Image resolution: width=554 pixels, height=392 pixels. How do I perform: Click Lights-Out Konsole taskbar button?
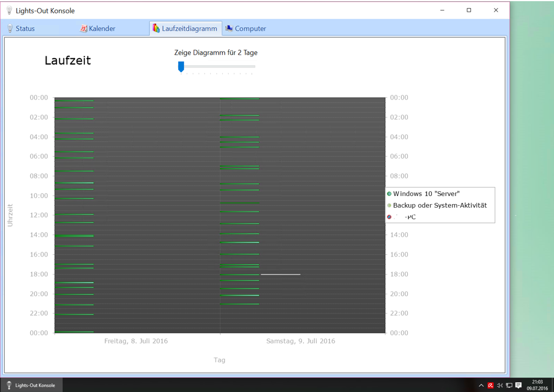[x=31, y=385]
